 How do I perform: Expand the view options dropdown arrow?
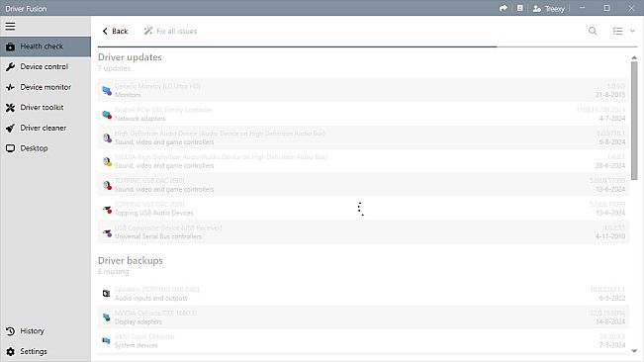pos(632,31)
